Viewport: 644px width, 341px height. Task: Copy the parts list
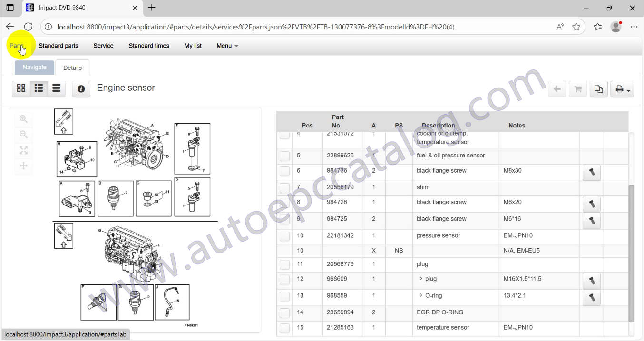tap(598, 89)
